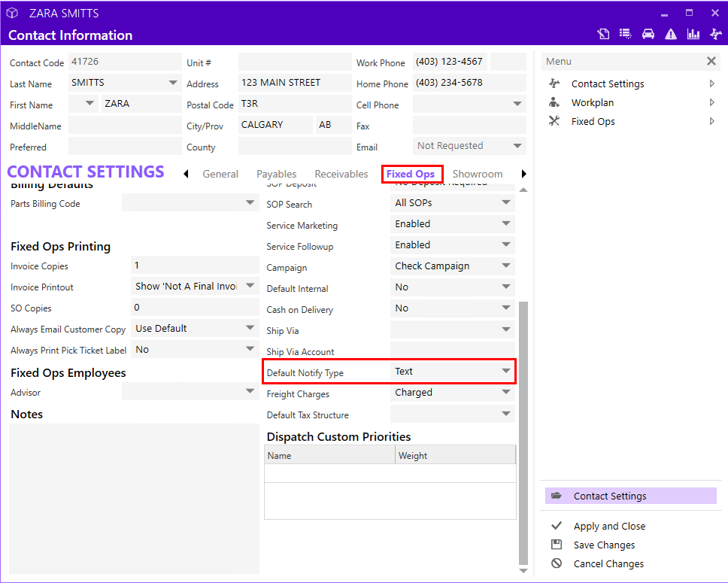Click the Address field
This screenshot has width=728, height=583.
point(295,83)
